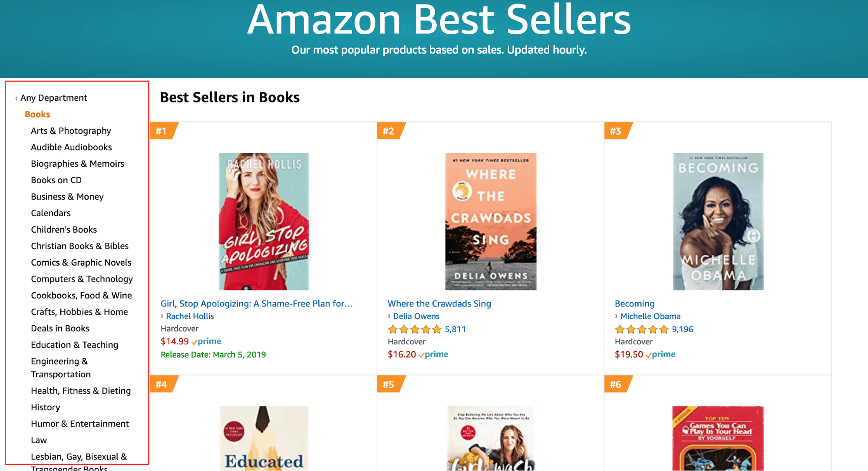Click the #1 rank badge
The height and width of the screenshot is (471, 868).
point(162,131)
